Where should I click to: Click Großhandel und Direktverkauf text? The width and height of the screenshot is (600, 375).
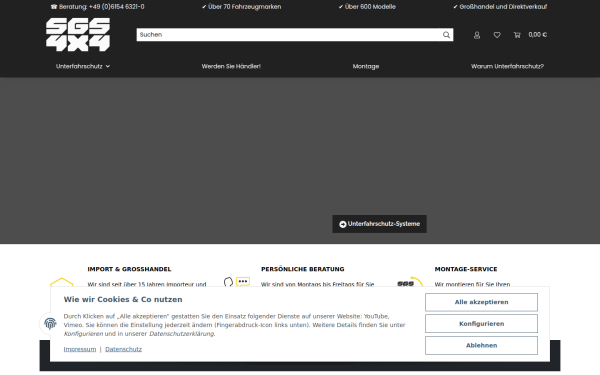point(500,7)
